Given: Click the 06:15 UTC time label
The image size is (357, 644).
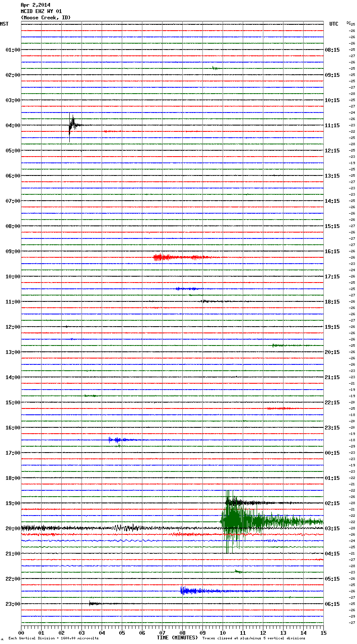Looking at the screenshot, I should 332,604.
